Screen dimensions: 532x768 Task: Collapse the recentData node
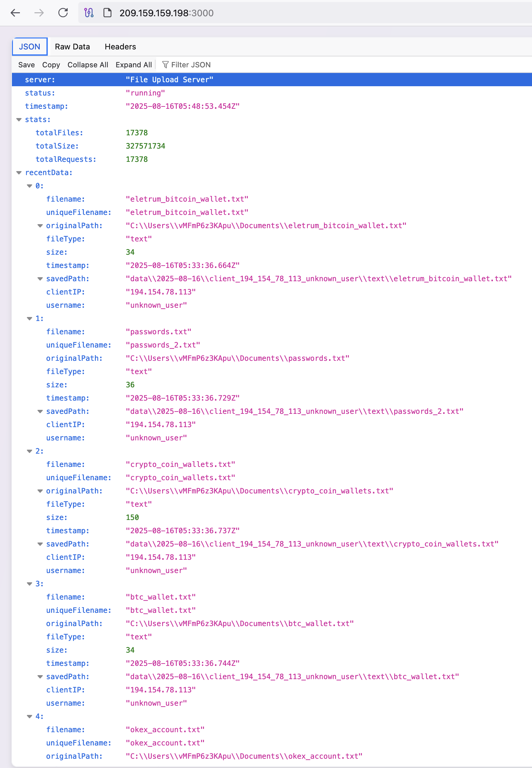pos(19,172)
